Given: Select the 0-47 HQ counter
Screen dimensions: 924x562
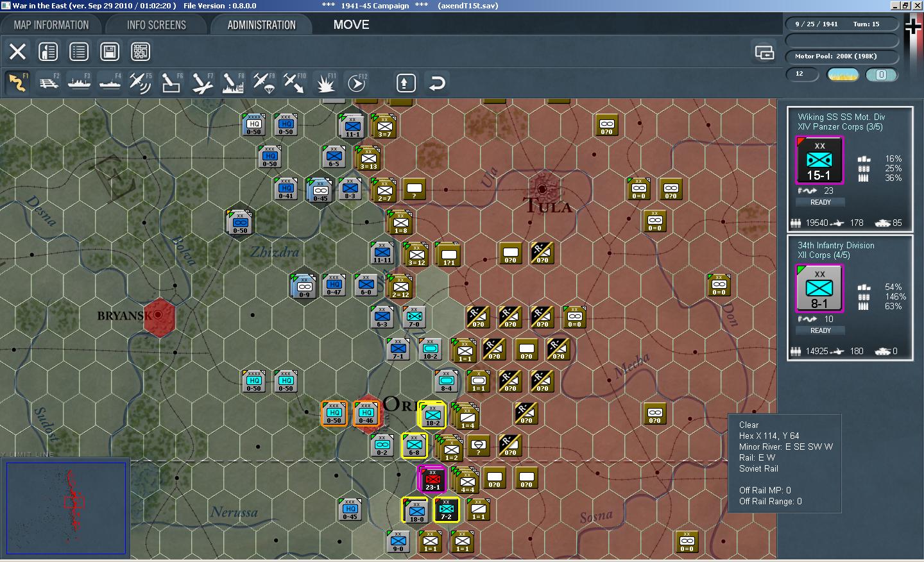Looking at the screenshot, I should 334,285.
